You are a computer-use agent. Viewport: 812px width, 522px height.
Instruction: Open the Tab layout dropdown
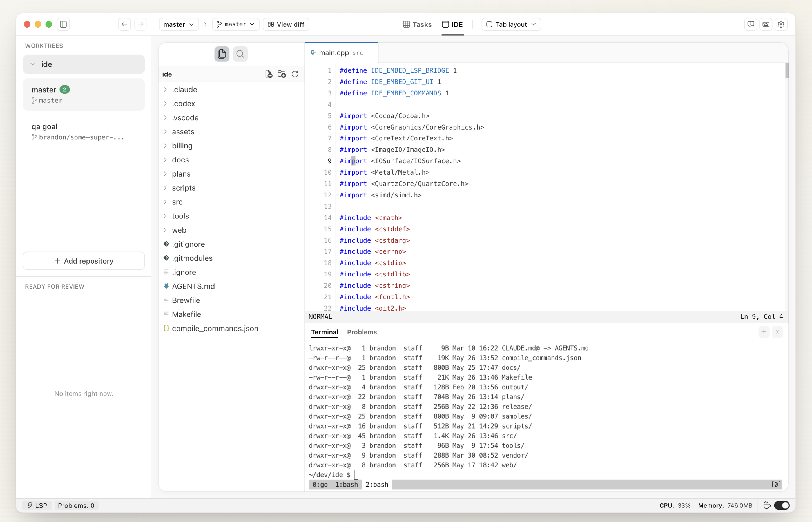tap(511, 24)
